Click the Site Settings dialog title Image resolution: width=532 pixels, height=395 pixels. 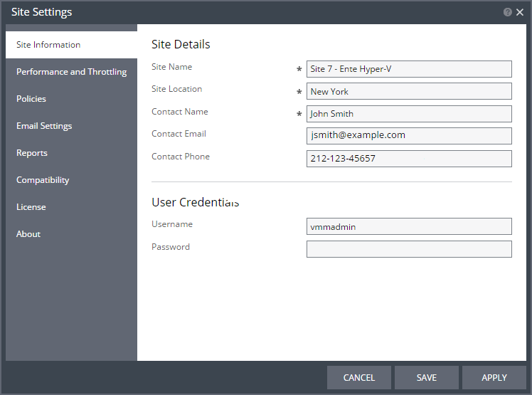click(42, 12)
